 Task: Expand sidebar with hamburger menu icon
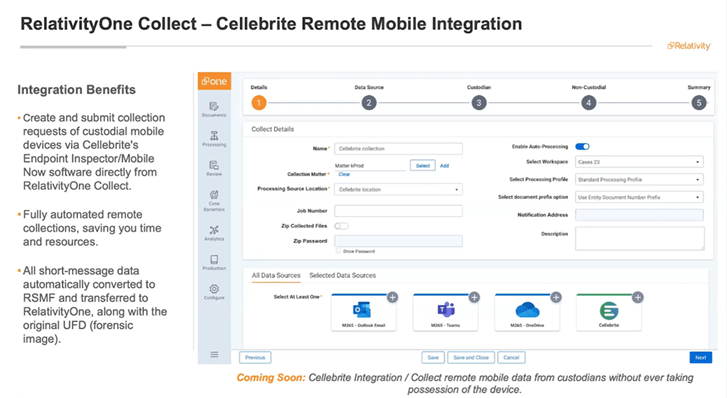214,354
